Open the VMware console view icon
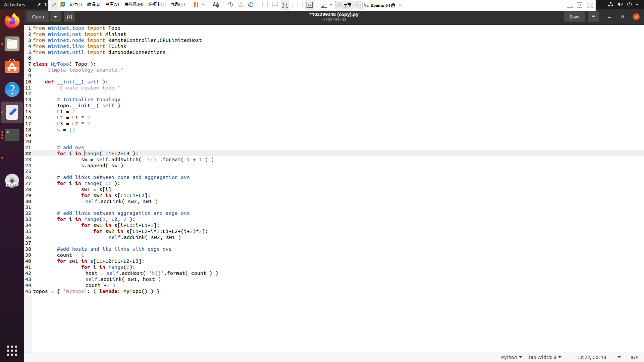Screen dimensions: 644x362 point(310,5)
